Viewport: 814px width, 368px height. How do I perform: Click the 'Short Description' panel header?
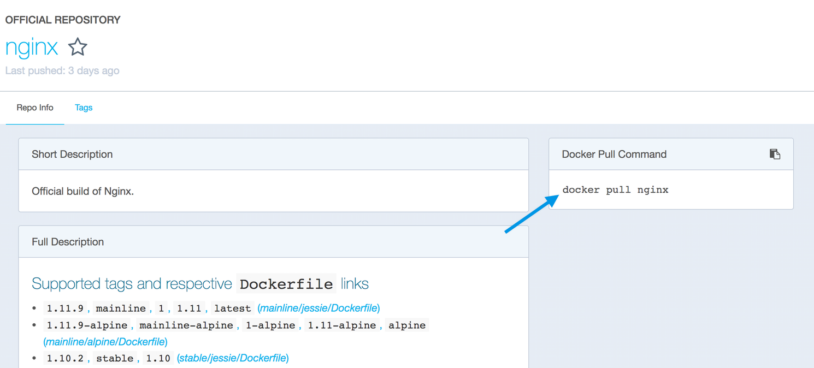click(x=274, y=154)
